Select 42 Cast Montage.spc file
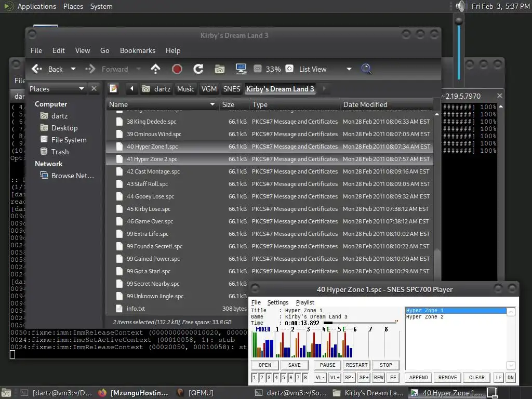 click(270, 171)
